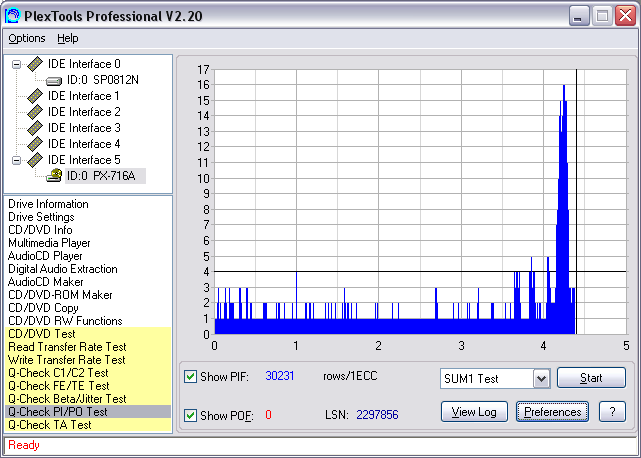The height and width of the screenshot is (458, 641).
Task: Click the IDE Interface 3 chip icon
Action: (x=35, y=128)
